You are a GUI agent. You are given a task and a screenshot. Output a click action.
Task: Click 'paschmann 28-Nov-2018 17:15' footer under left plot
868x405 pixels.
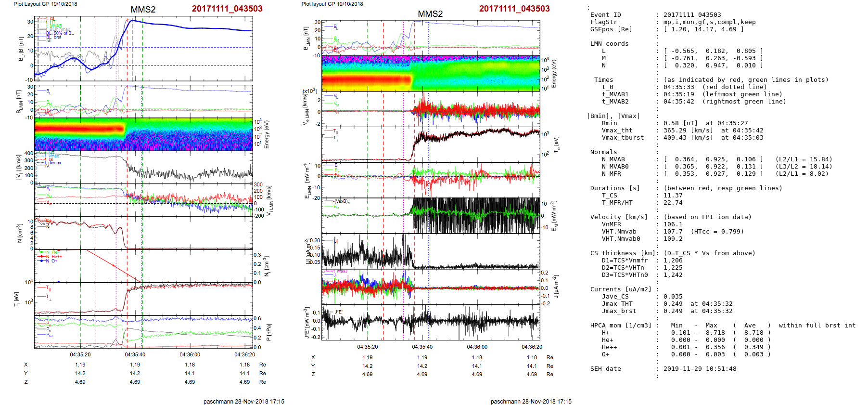click(x=243, y=401)
